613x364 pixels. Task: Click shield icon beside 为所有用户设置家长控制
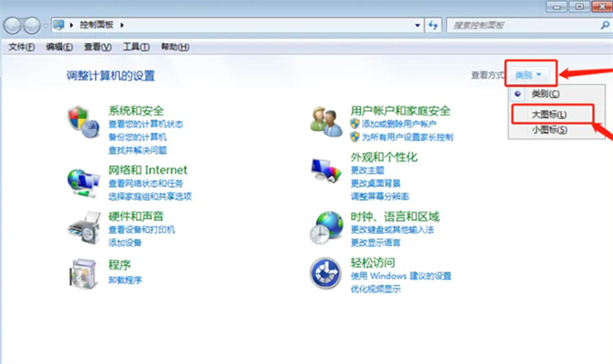click(355, 137)
